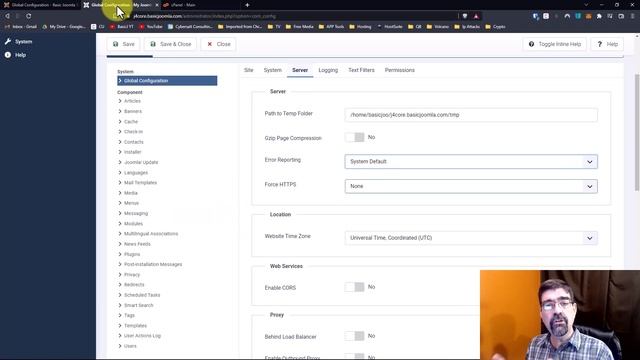Click the Path to Temp Folder field

(x=471, y=115)
